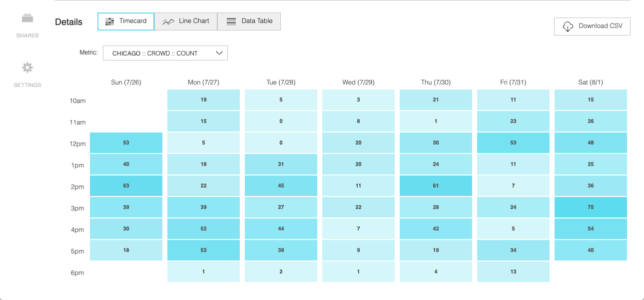The image size is (644, 300).
Task: Click Tuesday 2pm cell showing 45
Action: pyautogui.click(x=281, y=185)
